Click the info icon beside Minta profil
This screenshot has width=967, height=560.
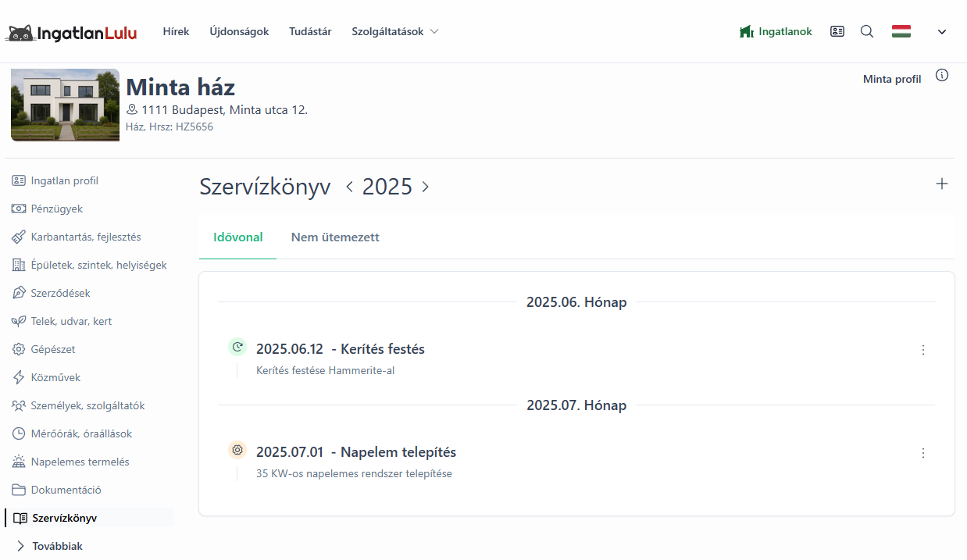(942, 76)
